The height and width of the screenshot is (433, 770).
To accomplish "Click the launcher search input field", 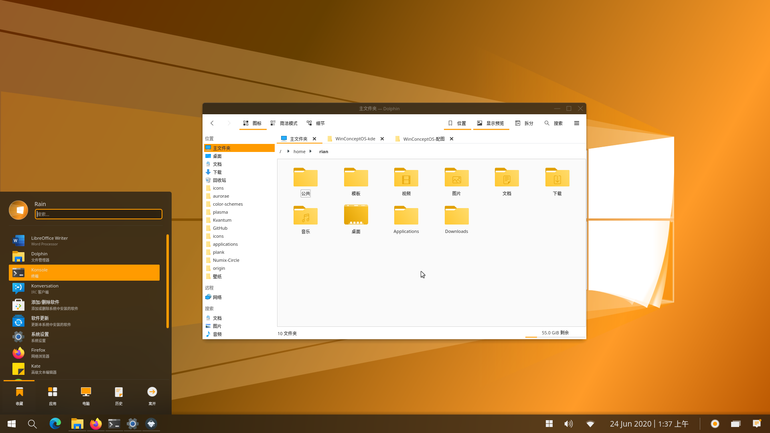I will coord(99,214).
